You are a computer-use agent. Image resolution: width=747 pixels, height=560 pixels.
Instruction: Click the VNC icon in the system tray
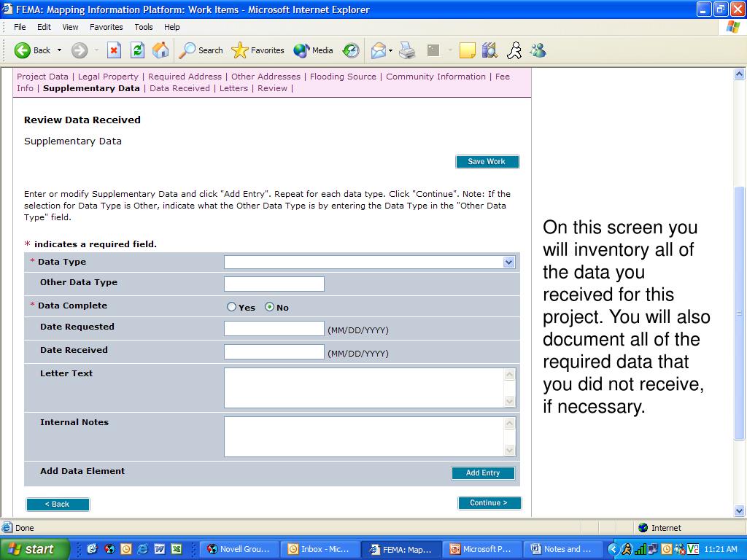point(693,549)
